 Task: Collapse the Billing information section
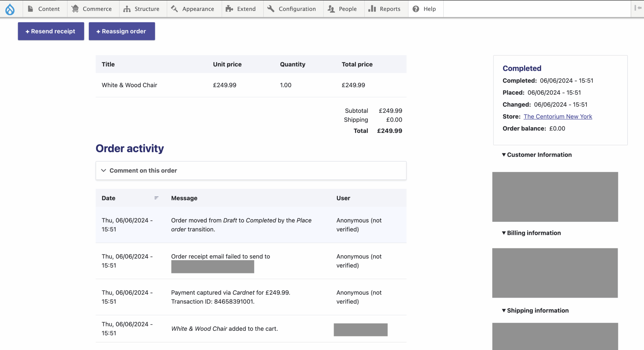pos(531,233)
